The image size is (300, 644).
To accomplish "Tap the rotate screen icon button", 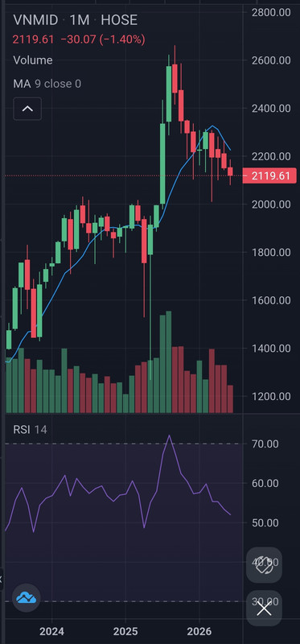I will point(265,565).
